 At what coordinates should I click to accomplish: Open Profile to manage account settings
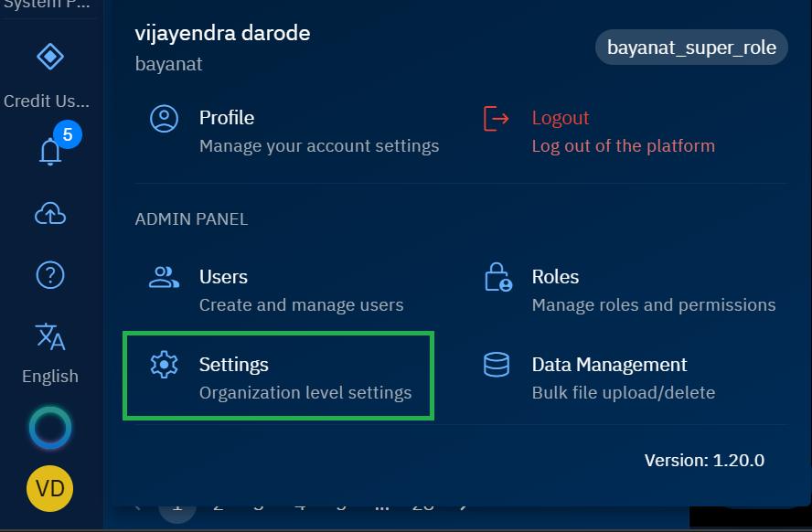[x=227, y=118]
